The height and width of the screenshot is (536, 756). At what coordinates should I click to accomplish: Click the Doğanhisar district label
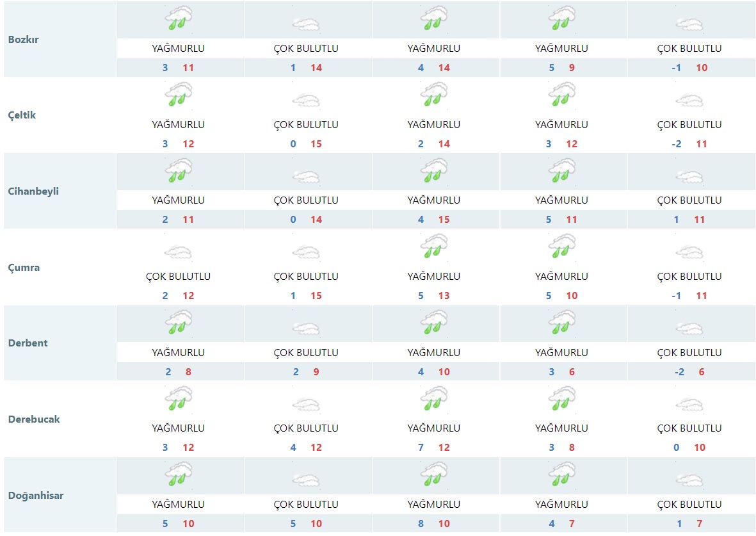pyautogui.click(x=36, y=495)
